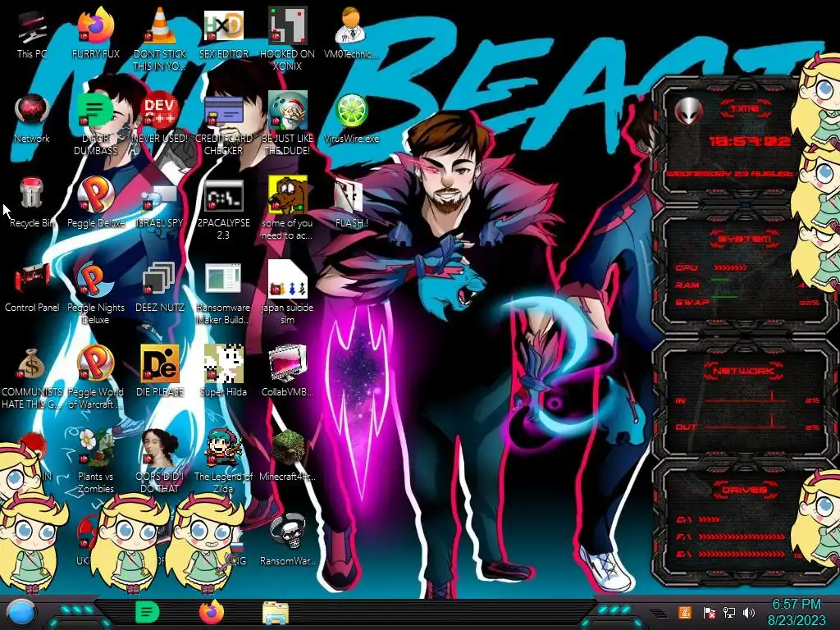
Task: Click the NETWORK header in the widget
Action: click(x=743, y=370)
